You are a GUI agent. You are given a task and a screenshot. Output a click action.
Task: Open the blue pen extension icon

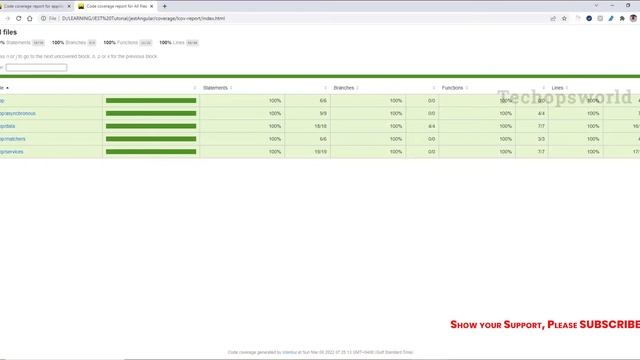(x=611, y=18)
